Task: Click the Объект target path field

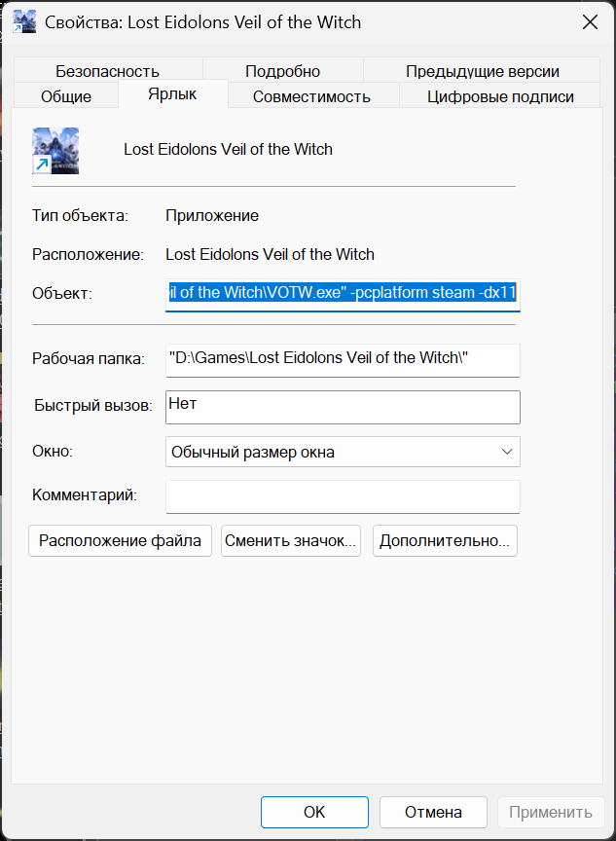Action: [343, 293]
